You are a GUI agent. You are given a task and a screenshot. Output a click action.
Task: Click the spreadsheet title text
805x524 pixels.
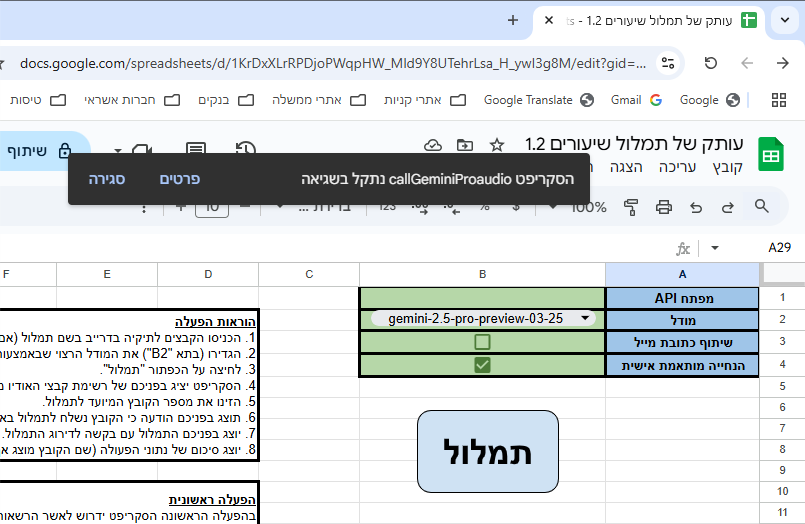(x=634, y=144)
